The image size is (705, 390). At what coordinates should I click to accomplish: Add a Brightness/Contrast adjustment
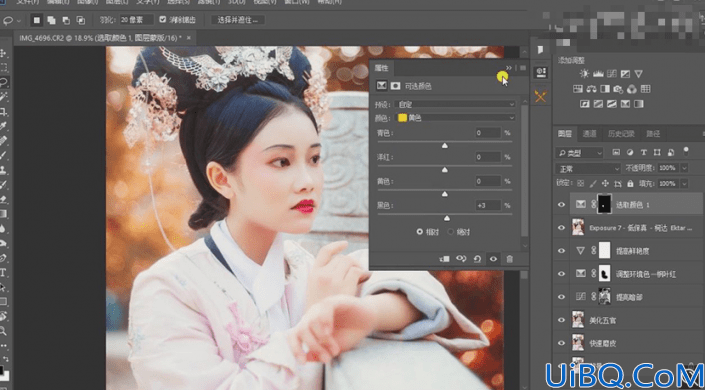click(584, 74)
